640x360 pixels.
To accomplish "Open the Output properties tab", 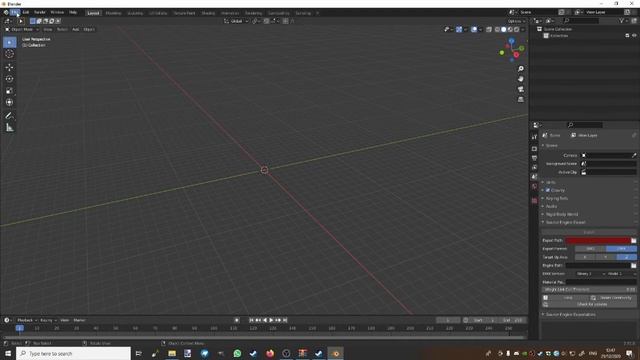I will [534, 158].
